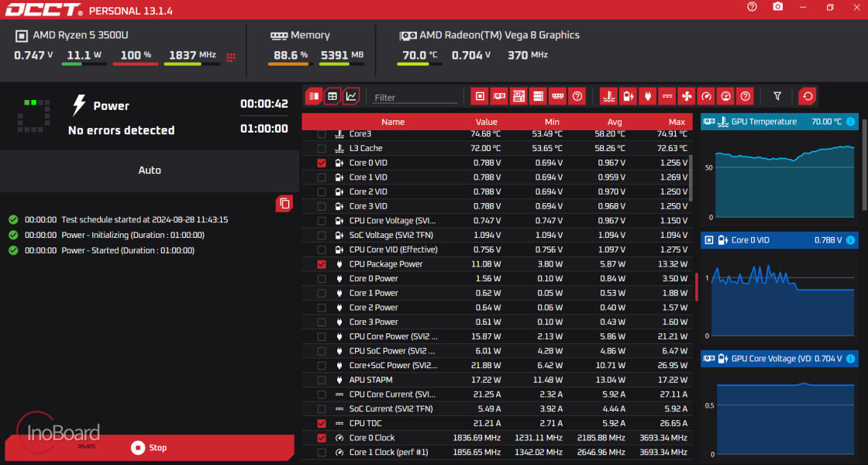Click the reset min/max refresh icon

807,96
